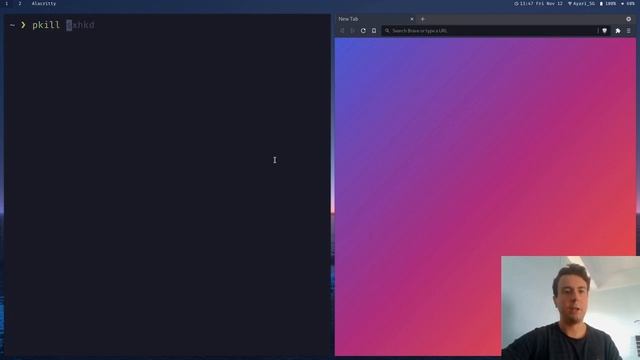
Task: Open the browser hamburger menu
Action: tap(629, 31)
